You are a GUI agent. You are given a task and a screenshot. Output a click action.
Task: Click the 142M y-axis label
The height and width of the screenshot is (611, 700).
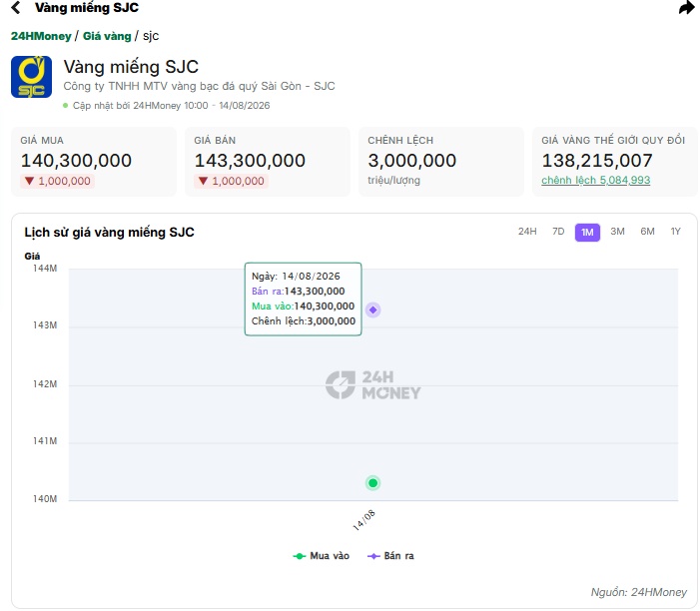point(45,384)
